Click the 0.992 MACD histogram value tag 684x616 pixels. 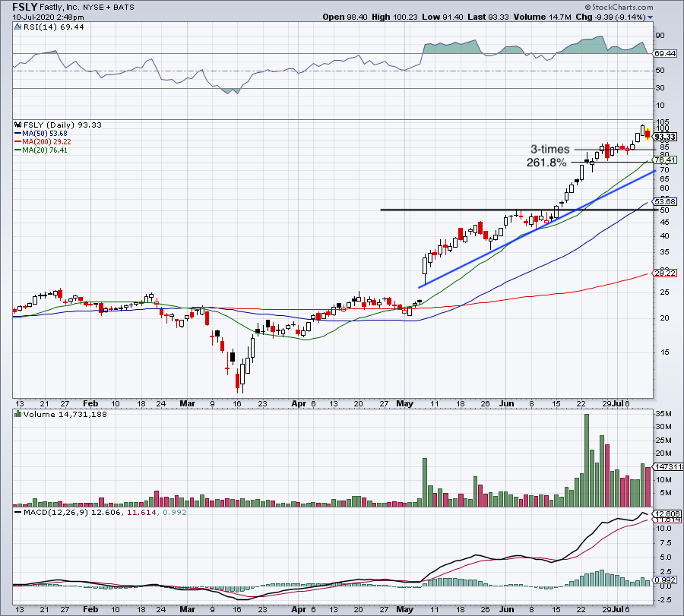pyautogui.click(x=666, y=581)
